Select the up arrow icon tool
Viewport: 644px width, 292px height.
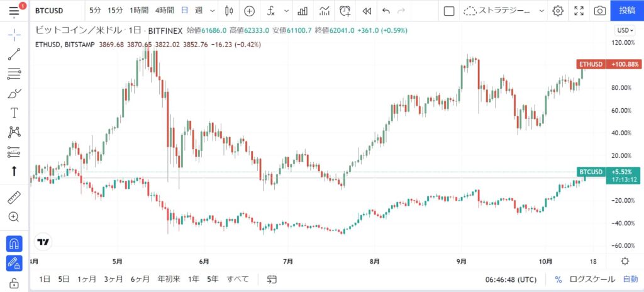[x=14, y=171]
